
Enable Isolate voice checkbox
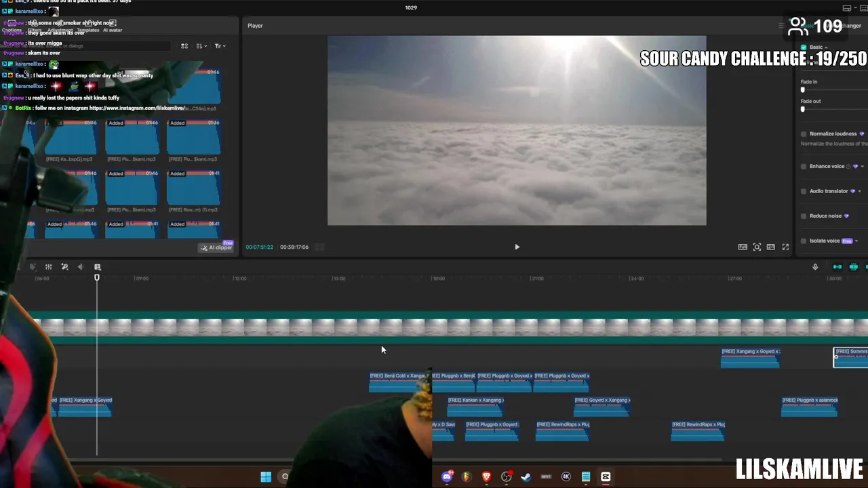804,241
